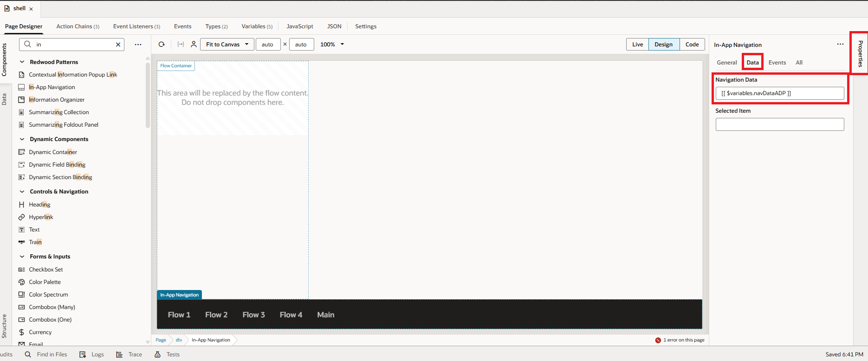
Task: Open the Settings tab
Action: (x=366, y=26)
